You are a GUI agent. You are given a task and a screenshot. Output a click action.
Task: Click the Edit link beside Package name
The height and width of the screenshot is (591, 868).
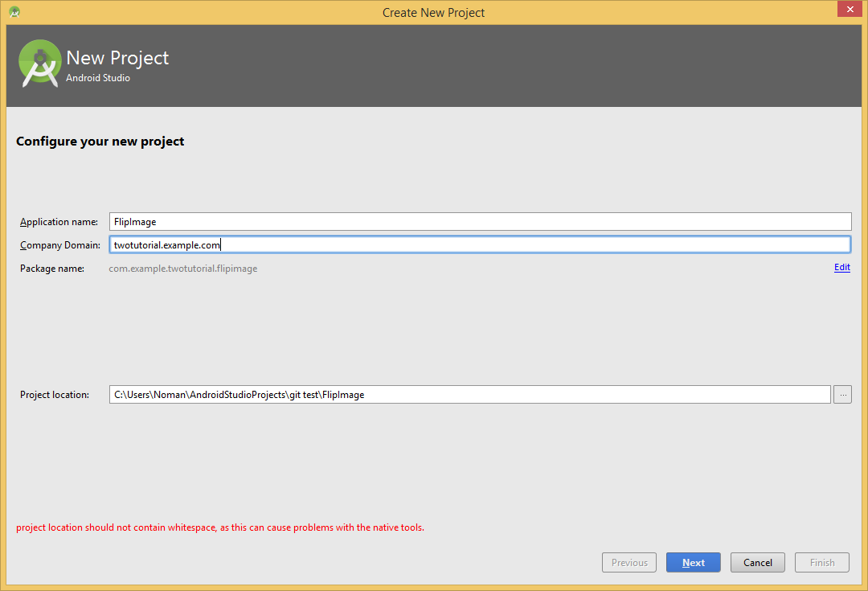pos(841,267)
